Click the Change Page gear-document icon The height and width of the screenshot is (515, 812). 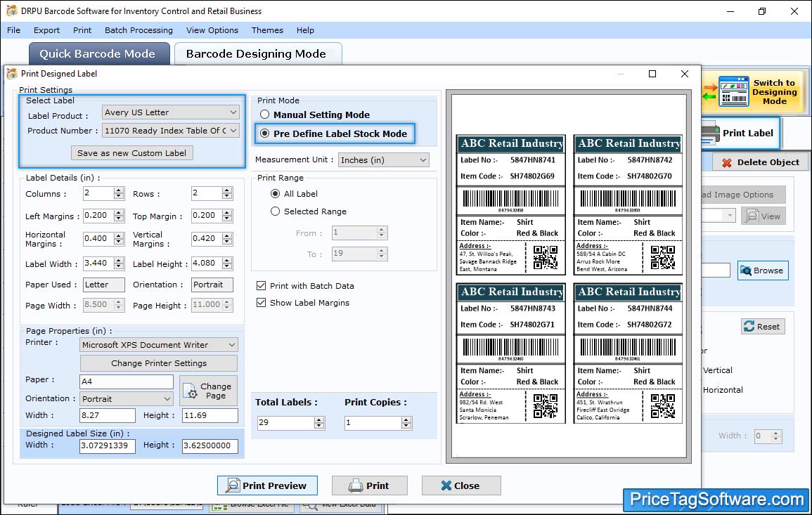190,391
